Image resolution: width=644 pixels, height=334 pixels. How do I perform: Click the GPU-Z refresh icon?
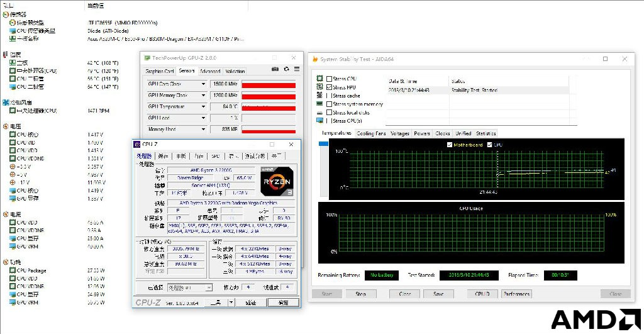coord(286,69)
